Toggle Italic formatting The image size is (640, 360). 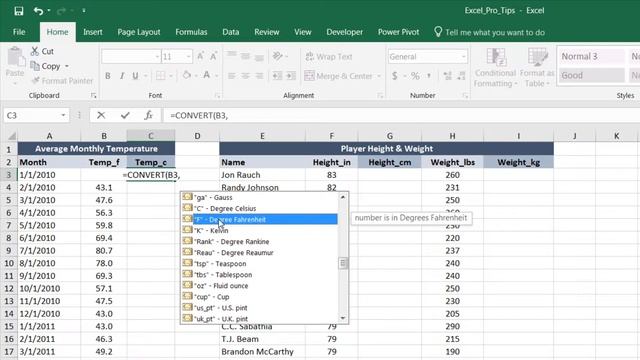(x=122, y=76)
